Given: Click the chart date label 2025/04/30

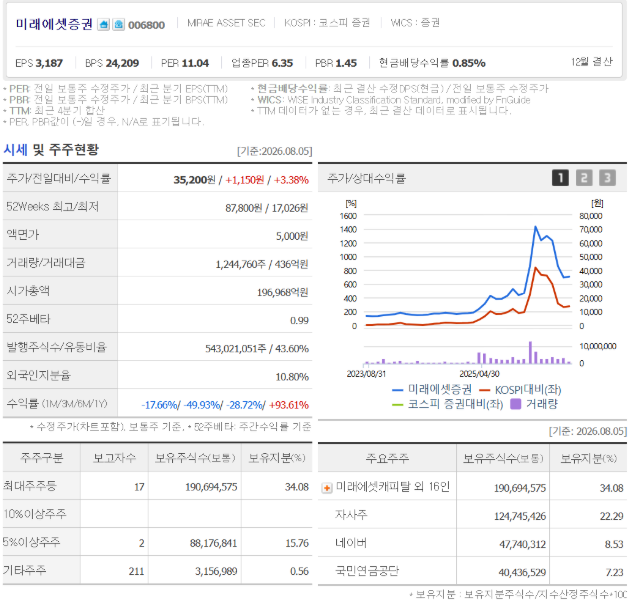Looking at the screenshot, I should (x=479, y=374).
